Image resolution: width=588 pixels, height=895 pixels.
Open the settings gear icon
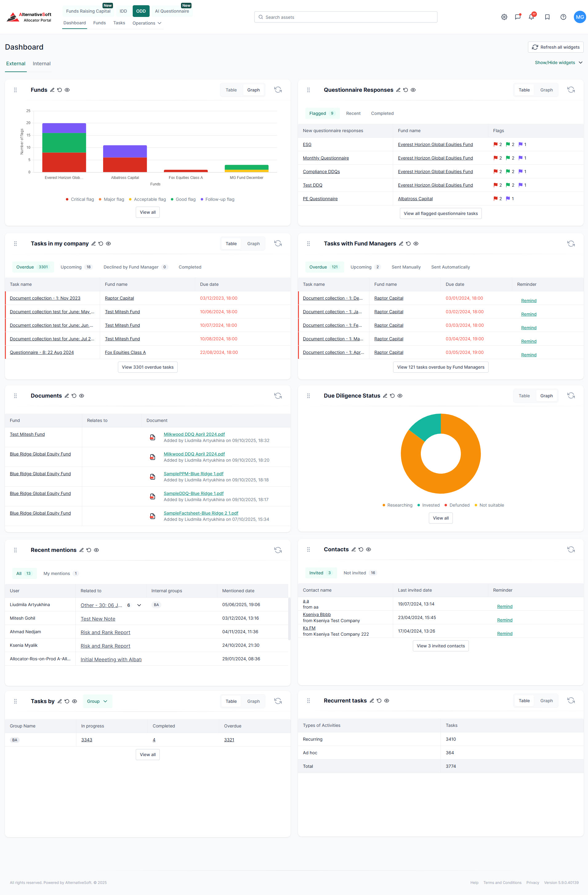(504, 17)
